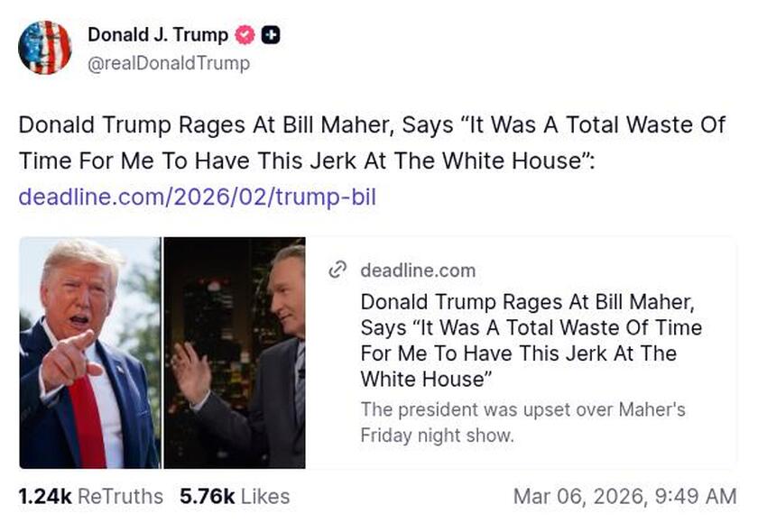Click the chain link icon in the preview card
758x532 pixels.
[x=338, y=270]
